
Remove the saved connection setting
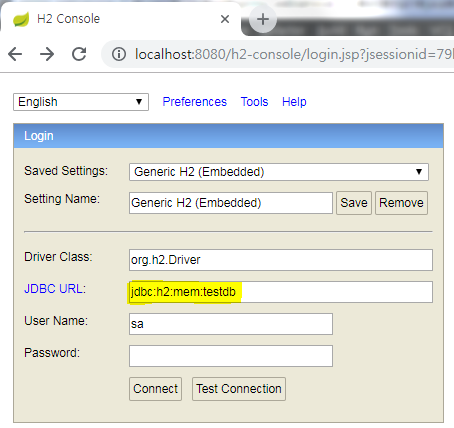coord(401,203)
